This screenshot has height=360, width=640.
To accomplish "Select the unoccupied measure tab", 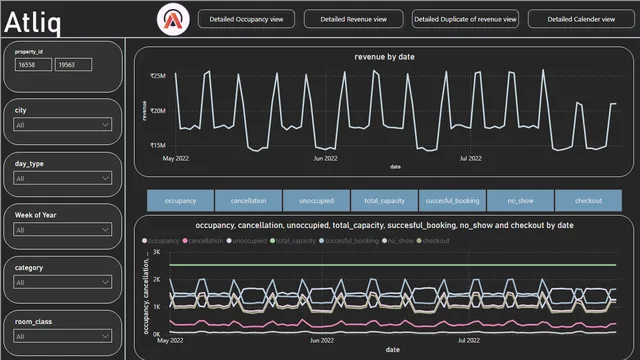I will 316,200.
